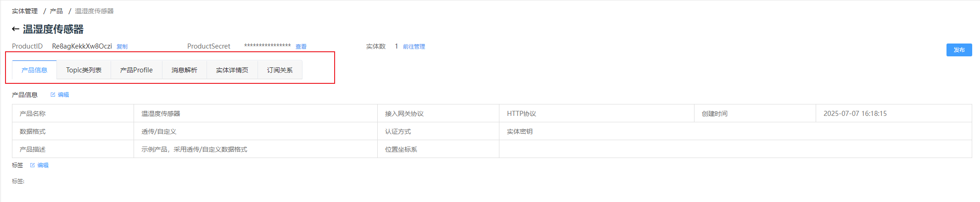This screenshot has height=202, width=980.
Task: Go to 产品 in the breadcrumb
Action: tap(56, 11)
